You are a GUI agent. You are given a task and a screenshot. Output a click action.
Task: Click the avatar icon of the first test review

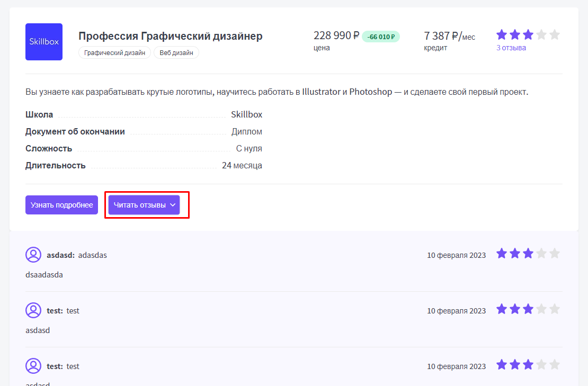coord(33,310)
